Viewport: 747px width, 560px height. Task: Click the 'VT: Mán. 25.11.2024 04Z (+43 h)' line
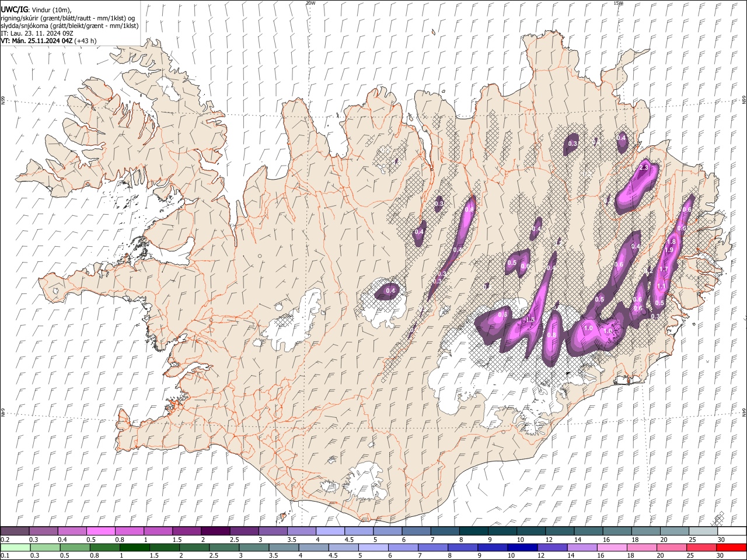point(49,41)
